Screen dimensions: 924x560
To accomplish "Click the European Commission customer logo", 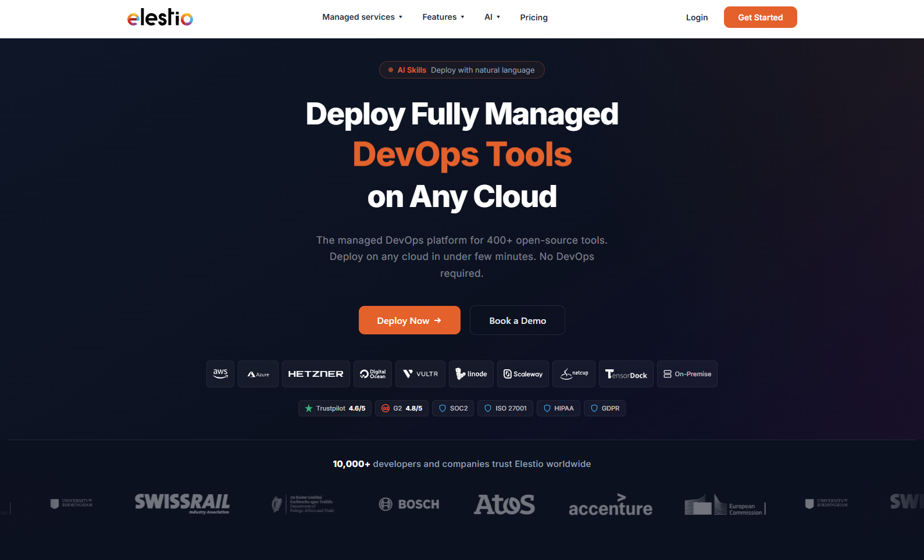I will click(x=725, y=505).
